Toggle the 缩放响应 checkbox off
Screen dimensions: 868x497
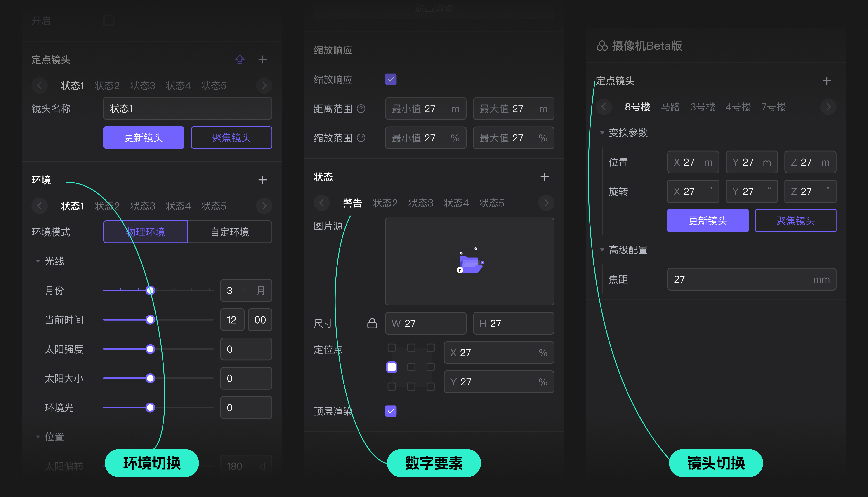coord(391,79)
